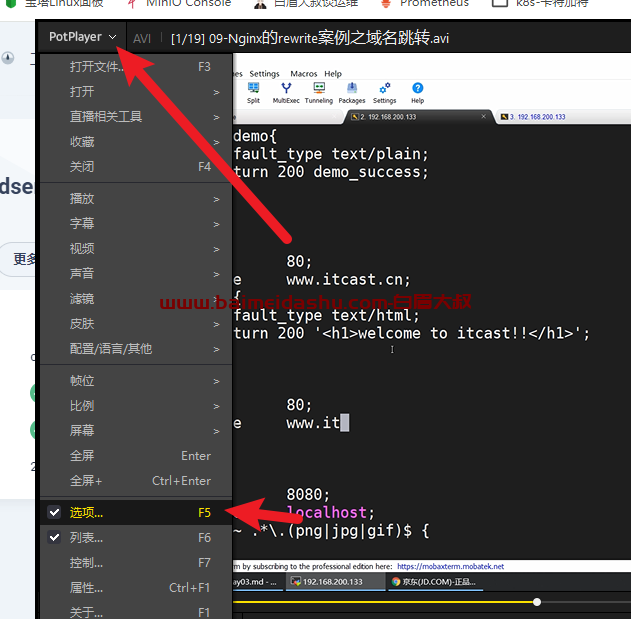Toggle the checked 列表... F6 entry

[x=136, y=537]
